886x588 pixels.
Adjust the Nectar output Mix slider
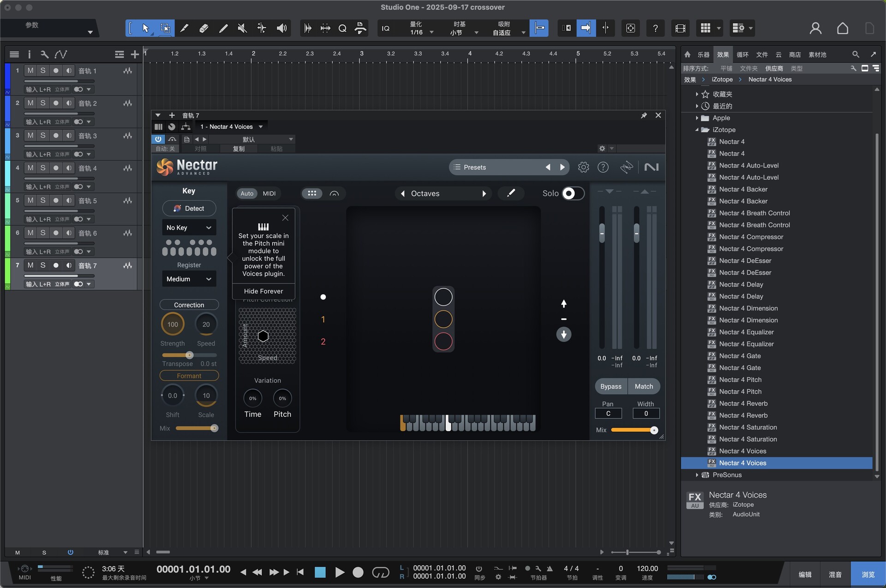point(635,430)
